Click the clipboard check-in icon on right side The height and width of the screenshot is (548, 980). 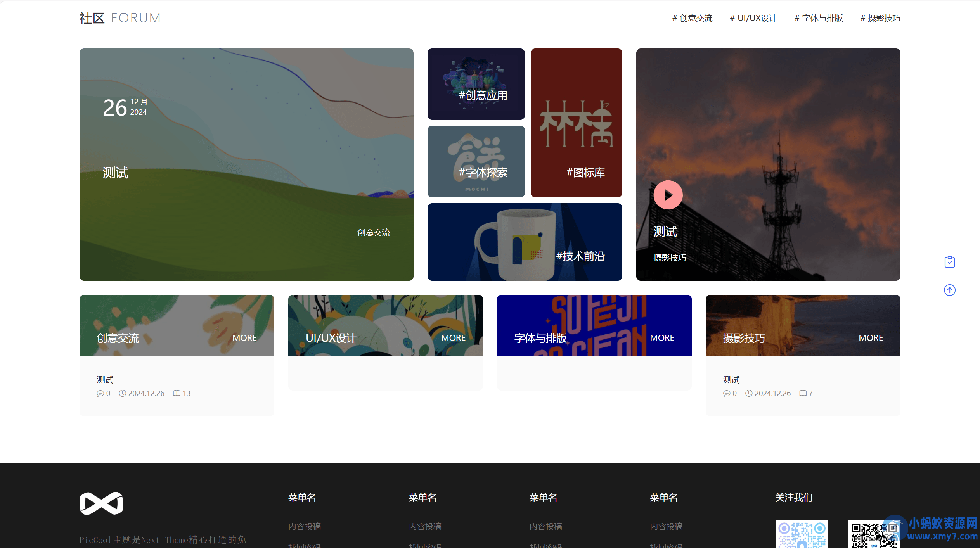(x=949, y=262)
